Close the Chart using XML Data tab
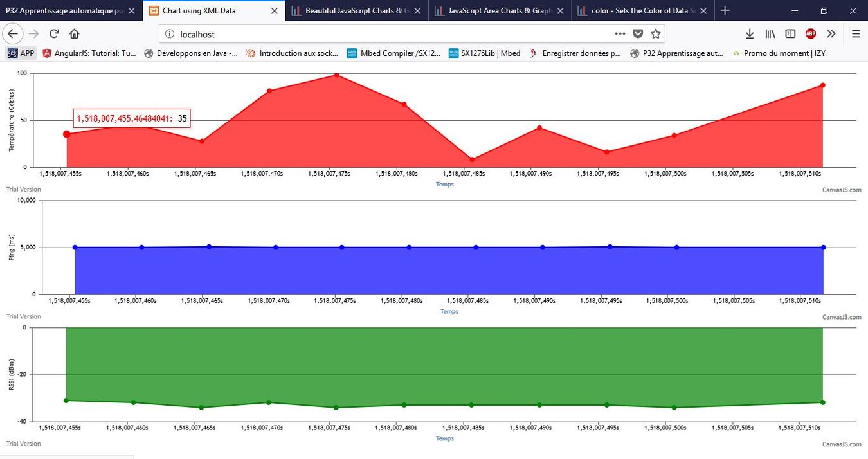This screenshot has height=459, width=868. (274, 11)
